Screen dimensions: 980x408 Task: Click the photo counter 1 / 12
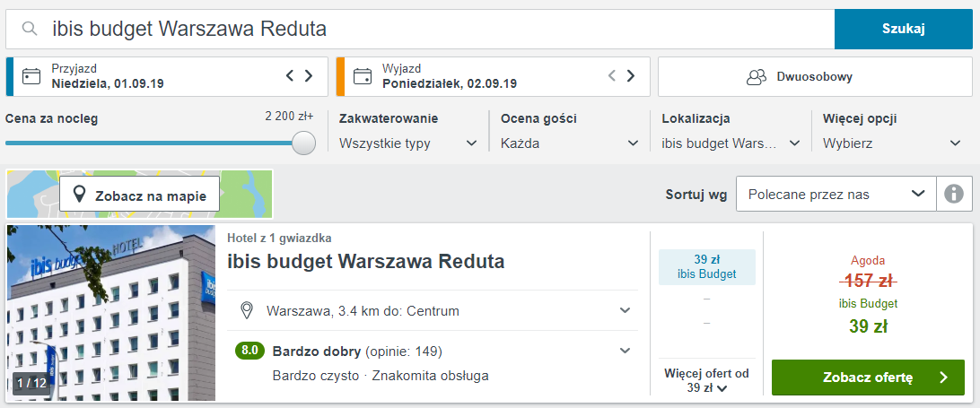(x=32, y=383)
